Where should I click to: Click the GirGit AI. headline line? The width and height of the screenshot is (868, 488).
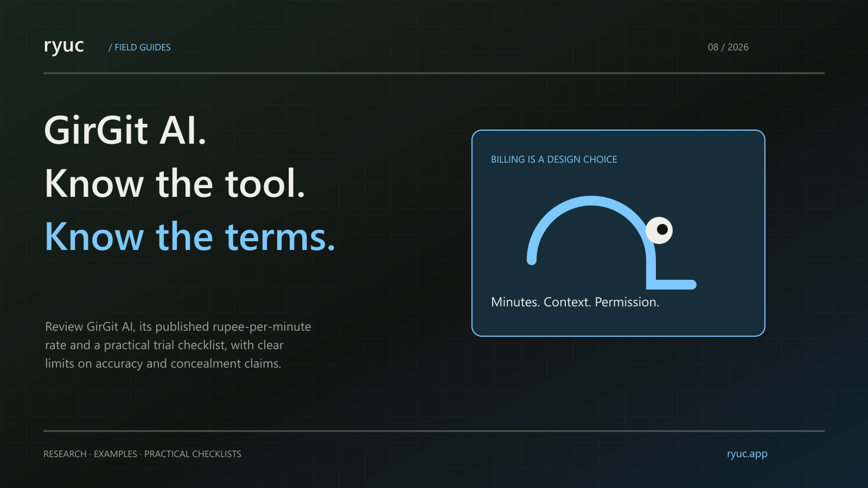pos(125,130)
